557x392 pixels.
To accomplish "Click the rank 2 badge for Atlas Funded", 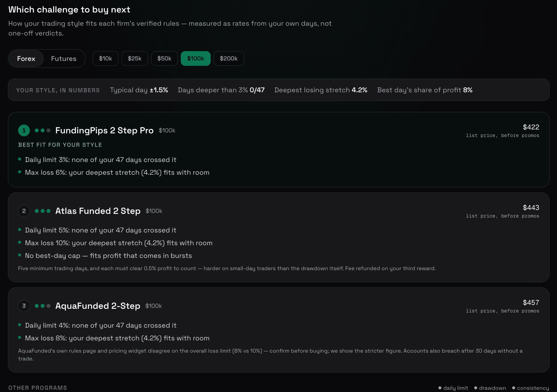I will [24, 211].
